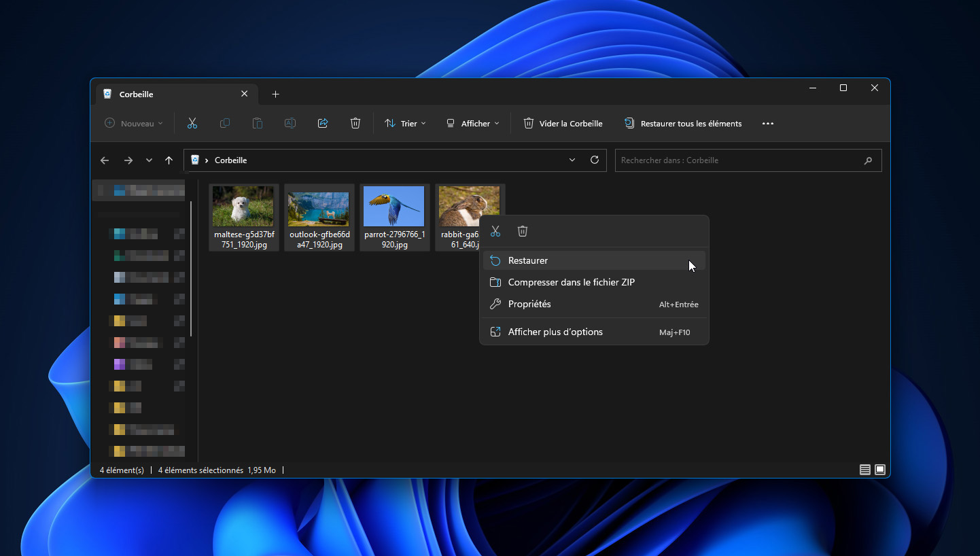
Task: Click the file name outlook-gfbe66da47_1920.jpg
Action: point(319,239)
